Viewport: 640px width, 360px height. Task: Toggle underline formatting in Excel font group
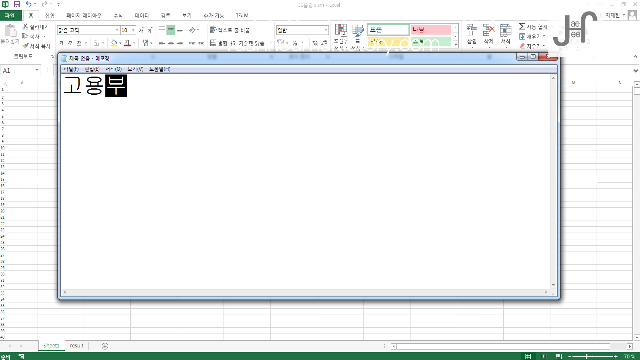point(79,43)
